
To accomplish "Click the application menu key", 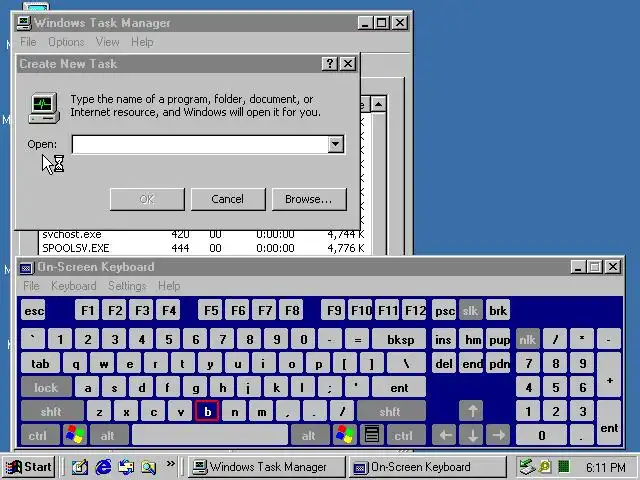I will pyautogui.click(x=371, y=435).
